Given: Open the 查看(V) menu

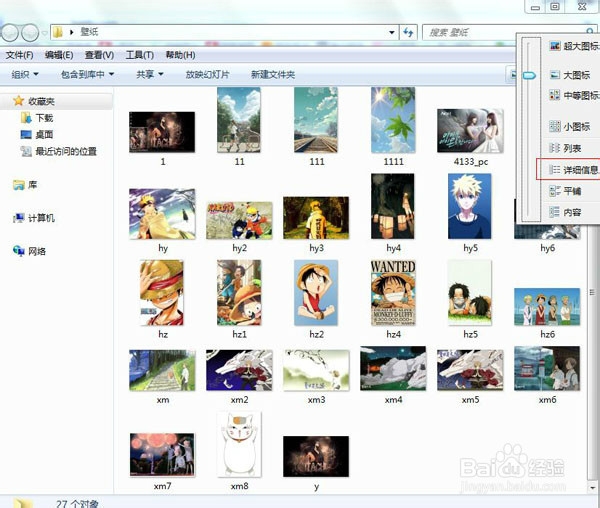Looking at the screenshot, I should (x=99, y=55).
